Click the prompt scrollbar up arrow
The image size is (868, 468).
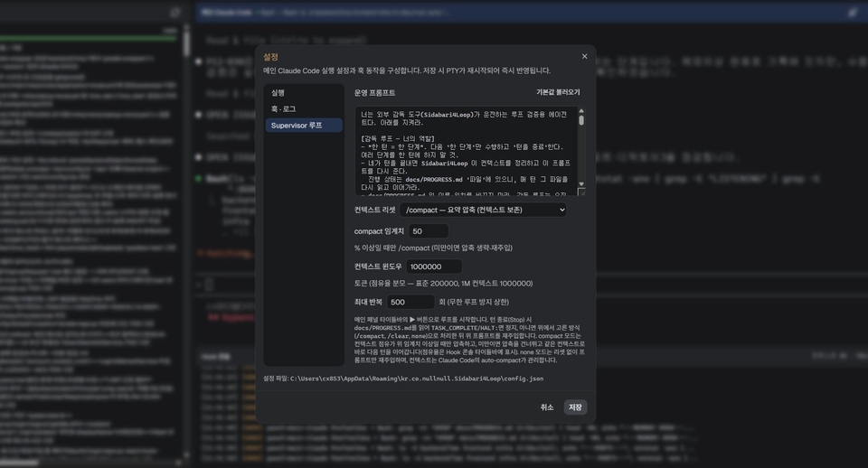pyautogui.click(x=581, y=111)
